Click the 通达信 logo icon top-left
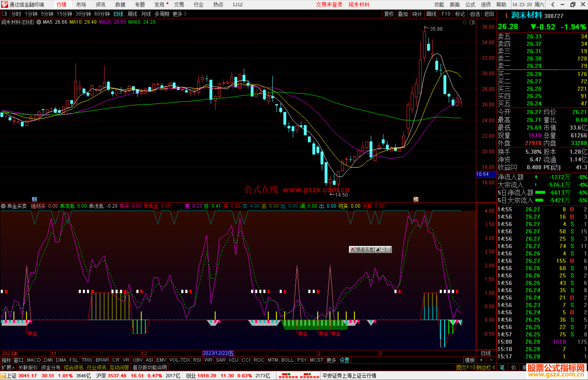Viewport: 588px width, 380px height. (4, 4)
